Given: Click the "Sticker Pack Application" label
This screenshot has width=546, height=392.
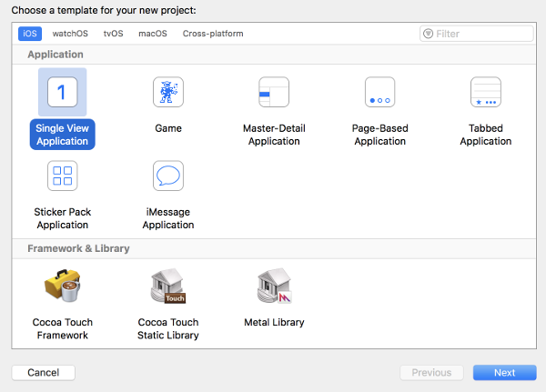Looking at the screenshot, I should pos(62,218).
